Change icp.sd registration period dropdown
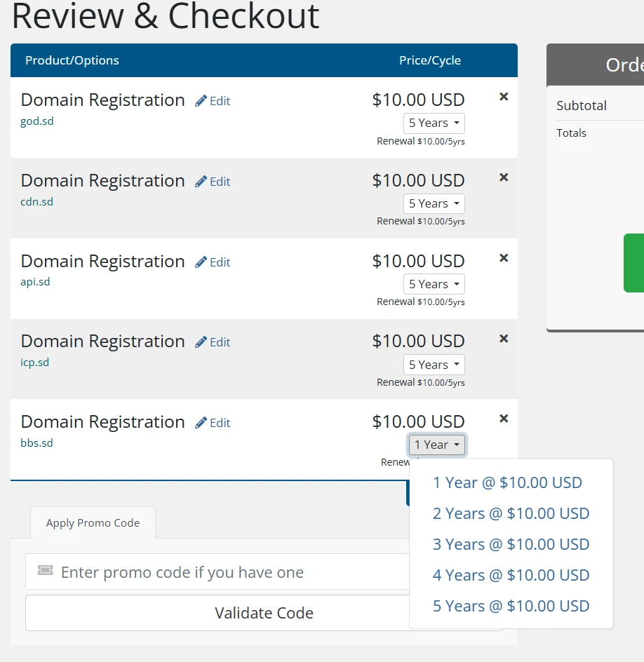Screen dimensions: 644x662 point(434,365)
